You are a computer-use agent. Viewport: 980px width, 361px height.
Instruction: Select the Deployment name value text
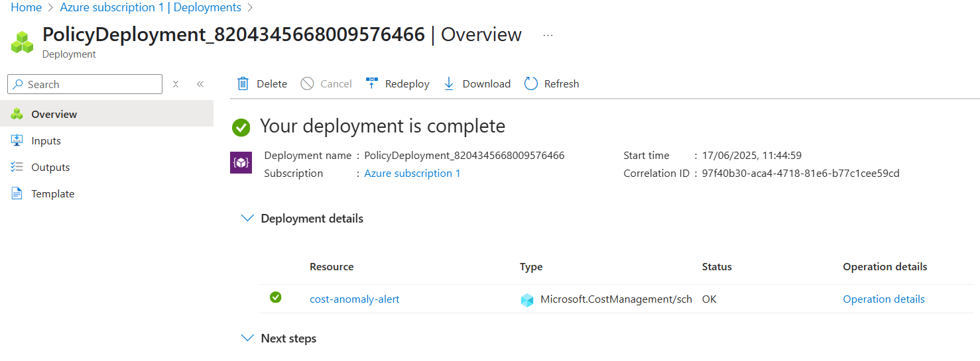[x=464, y=156]
